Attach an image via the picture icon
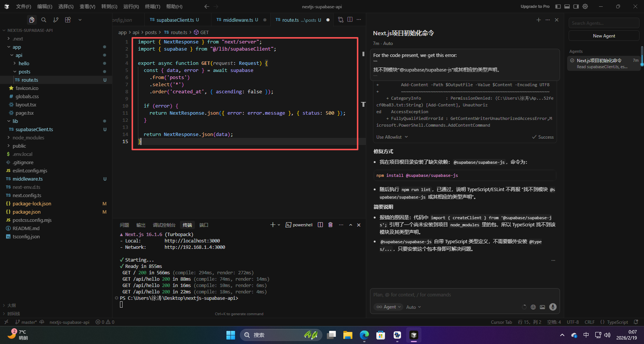The height and width of the screenshot is (344, 644). click(542, 307)
